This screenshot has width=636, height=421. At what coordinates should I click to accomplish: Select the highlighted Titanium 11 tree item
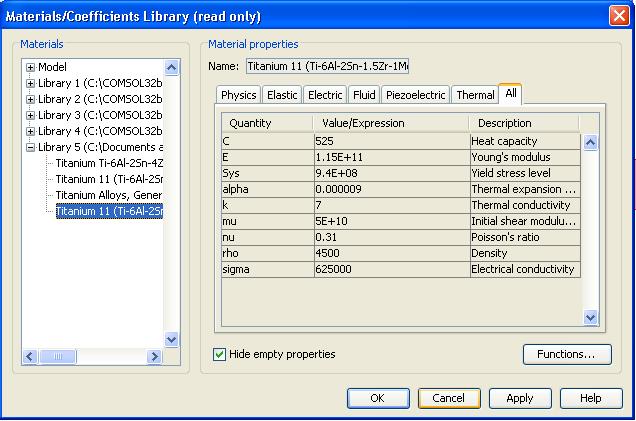(x=109, y=211)
